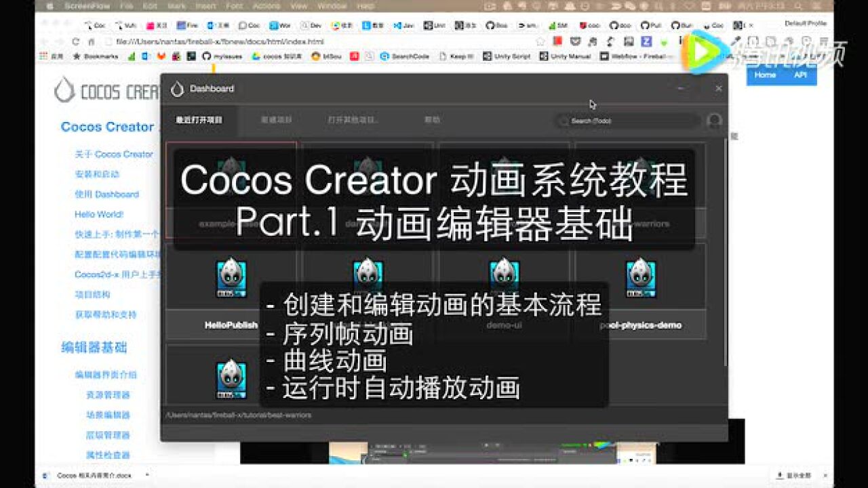Click the Search (Todo) field in Dashboard
Screen dimensions: 868x488
pyautogui.click(x=627, y=121)
